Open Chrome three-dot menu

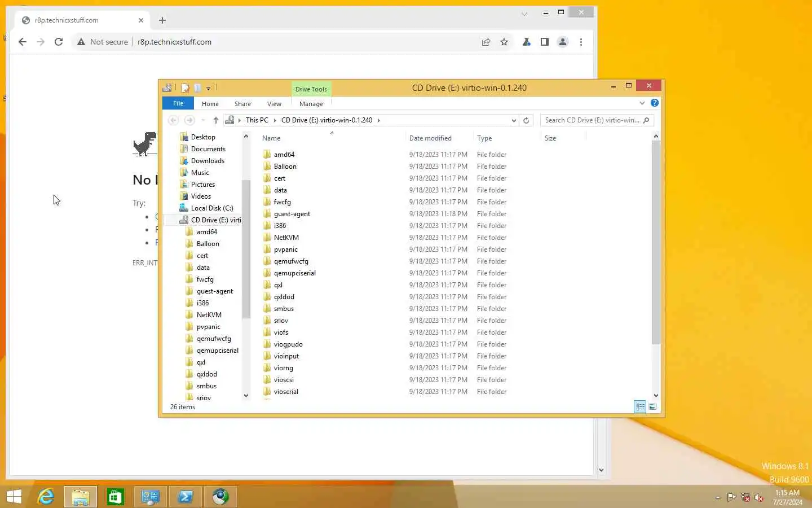pyautogui.click(x=581, y=42)
